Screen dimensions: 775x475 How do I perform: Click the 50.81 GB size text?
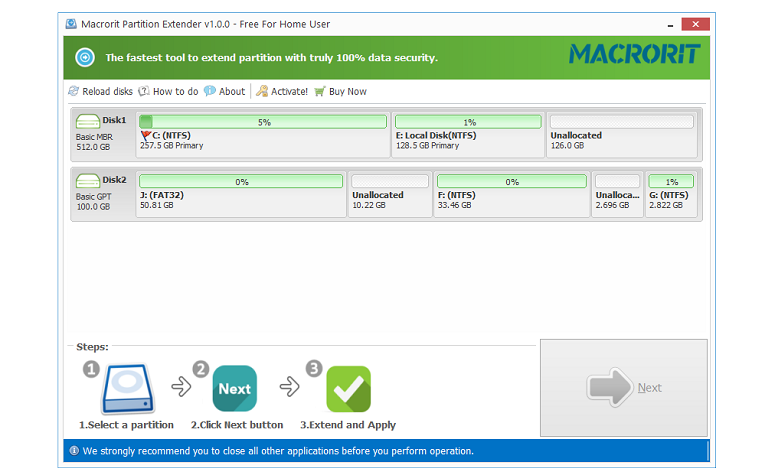pyautogui.click(x=157, y=205)
